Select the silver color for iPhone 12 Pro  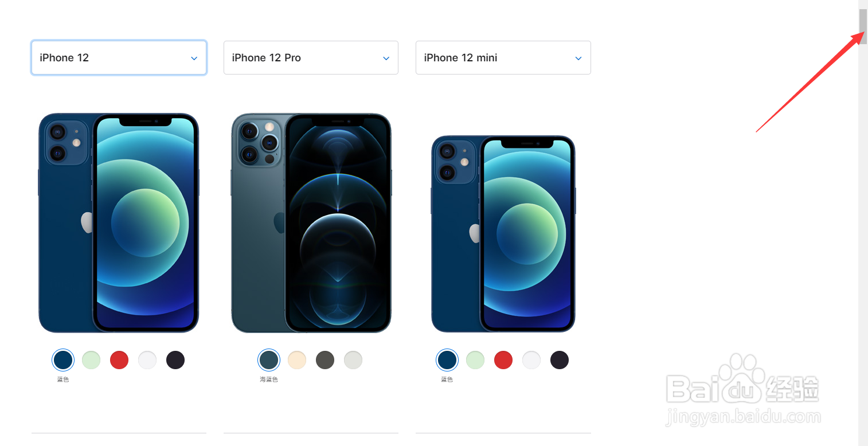353,360
